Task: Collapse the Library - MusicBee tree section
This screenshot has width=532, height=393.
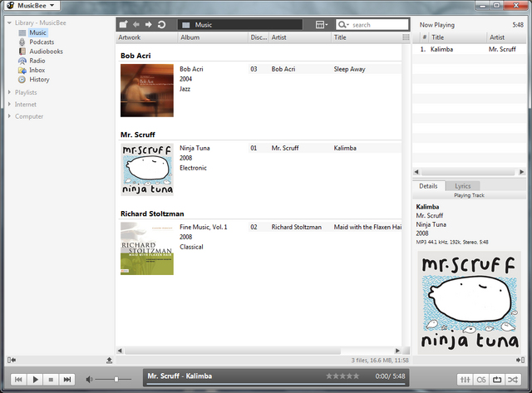Action: (9, 22)
